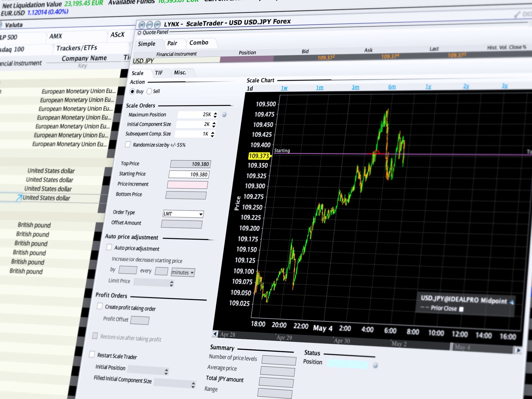532x399 pixels.
Task: Click the Top Price field
Action: pyautogui.click(x=190, y=164)
